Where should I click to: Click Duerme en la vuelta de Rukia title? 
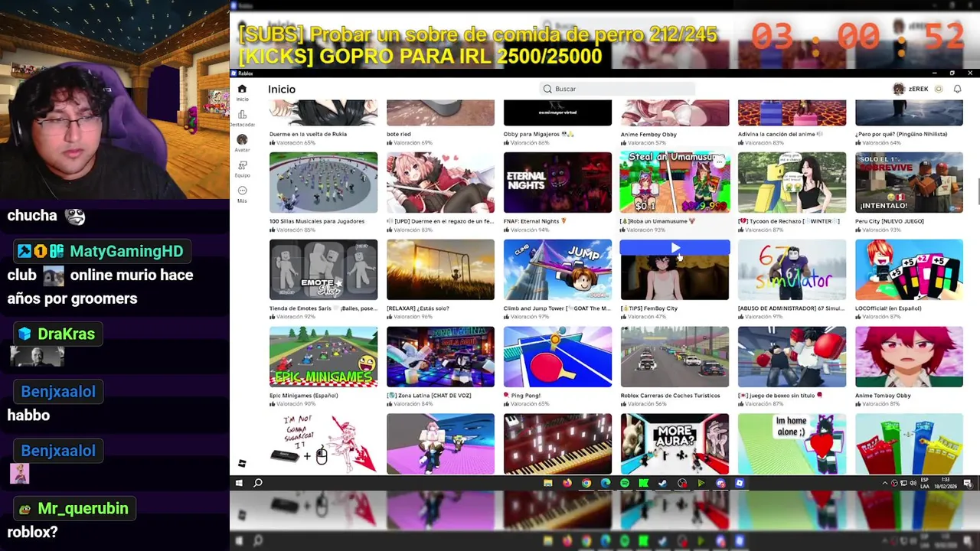pyautogui.click(x=308, y=134)
